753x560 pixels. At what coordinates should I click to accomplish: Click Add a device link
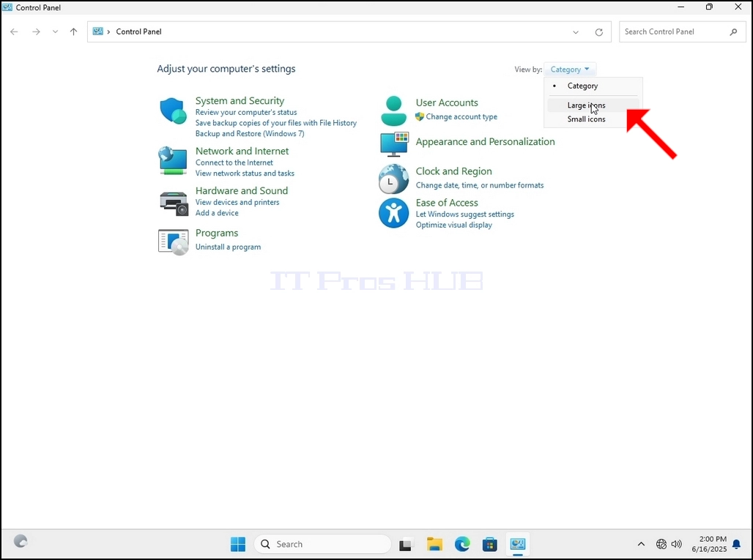(x=217, y=212)
